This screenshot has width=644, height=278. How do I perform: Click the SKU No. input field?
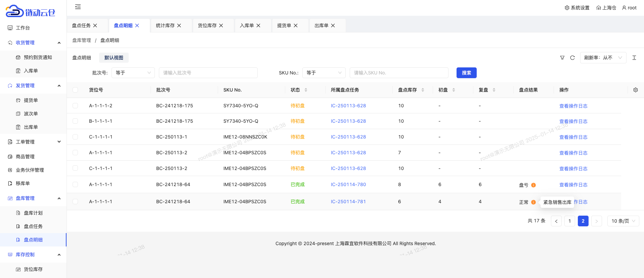(399, 73)
